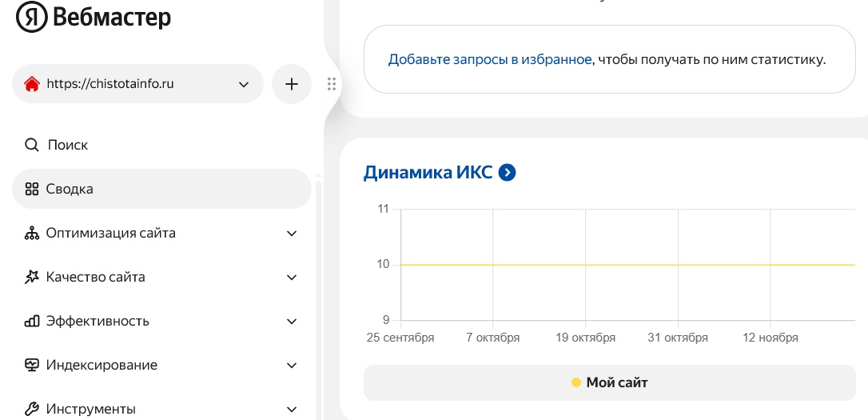The width and height of the screenshot is (868, 420).
Task: Click the Search magnifier icon
Action: (x=32, y=145)
